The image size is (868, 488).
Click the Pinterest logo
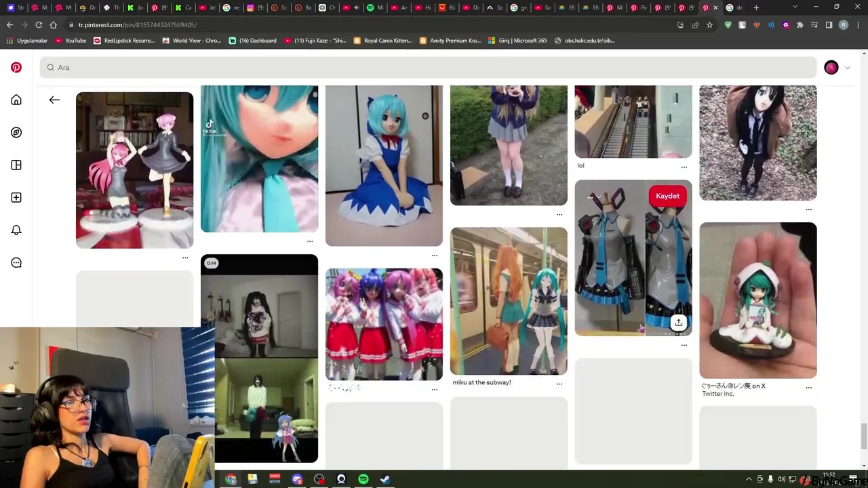16,67
